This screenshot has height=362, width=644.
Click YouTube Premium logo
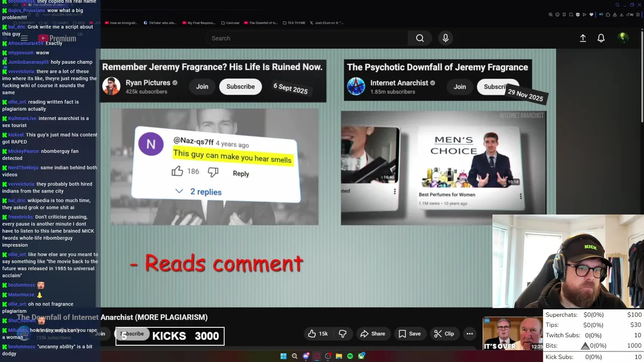click(x=57, y=38)
